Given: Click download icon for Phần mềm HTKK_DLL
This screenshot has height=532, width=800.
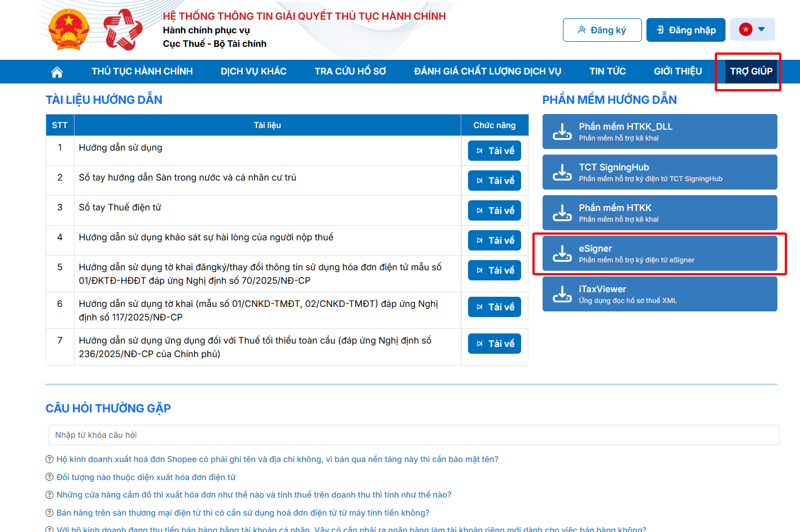Looking at the screenshot, I should 562,131.
